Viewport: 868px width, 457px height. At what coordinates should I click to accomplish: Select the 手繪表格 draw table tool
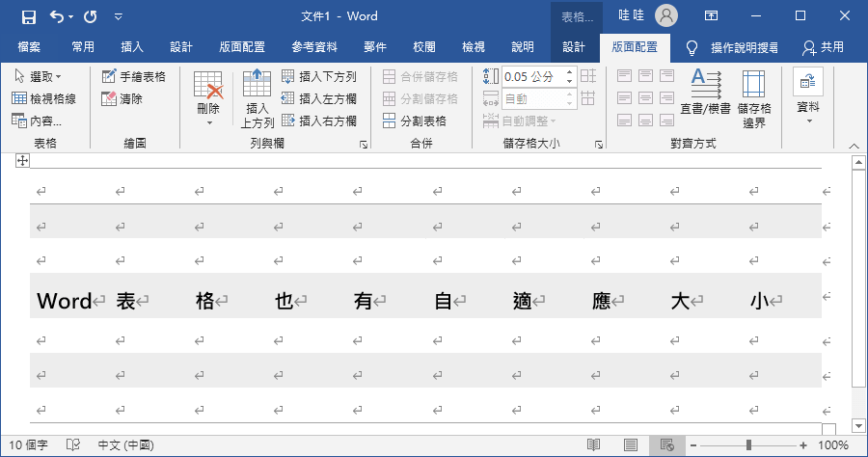[x=134, y=76]
